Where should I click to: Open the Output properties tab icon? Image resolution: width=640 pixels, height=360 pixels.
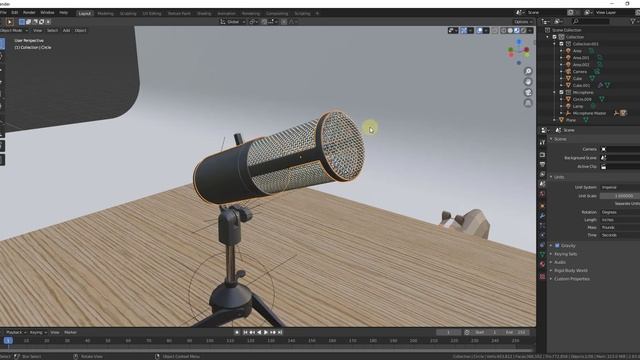pos(542,164)
